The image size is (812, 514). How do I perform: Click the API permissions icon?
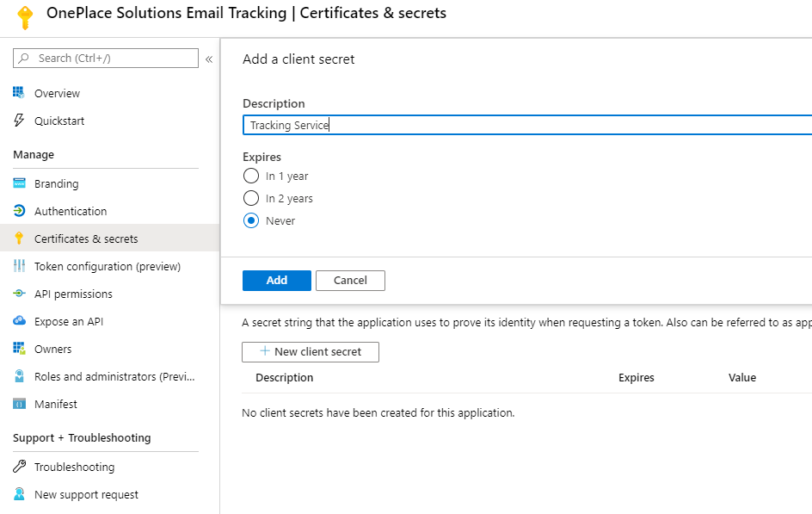[19, 294]
